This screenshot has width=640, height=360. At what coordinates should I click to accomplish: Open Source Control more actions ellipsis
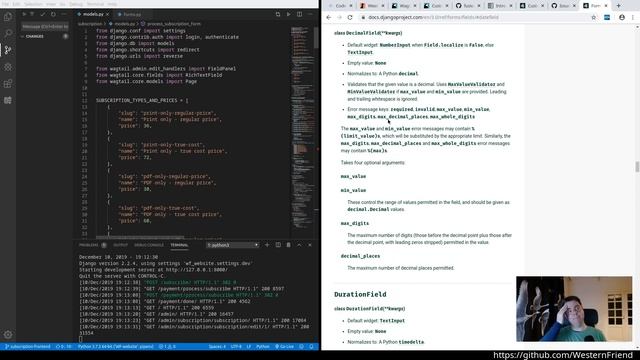coord(64,14)
